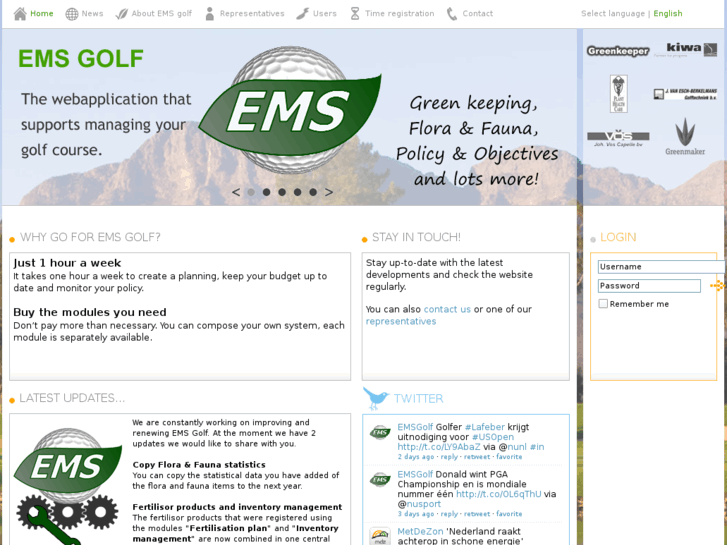Click the login submit arrow icon
Viewport: 727px width, 545px height.
click(x=718, y=286)
